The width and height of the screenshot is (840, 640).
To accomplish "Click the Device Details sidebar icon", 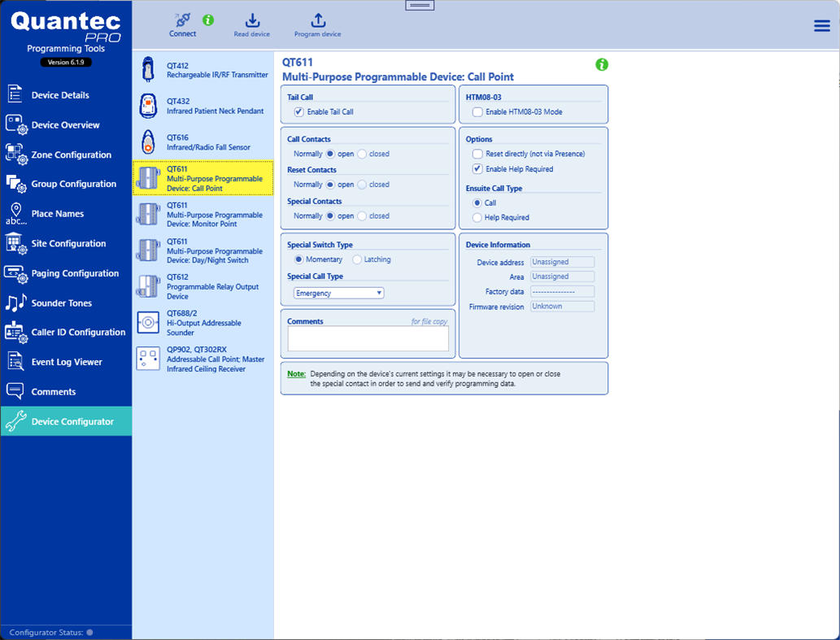I will pyautogui.click(x=15, y=94).
